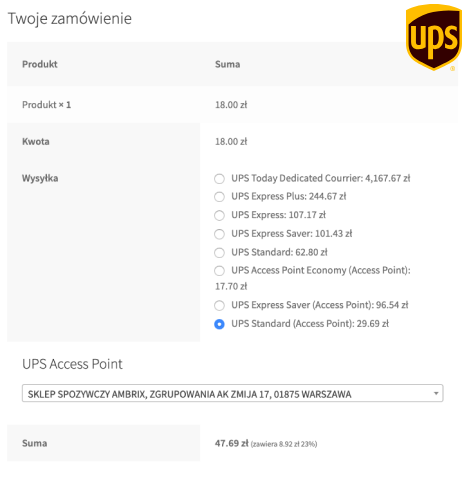Click the access point dropdown arrow
The height and width of the screenshot is (480, 468).
[x=436, y=393]
